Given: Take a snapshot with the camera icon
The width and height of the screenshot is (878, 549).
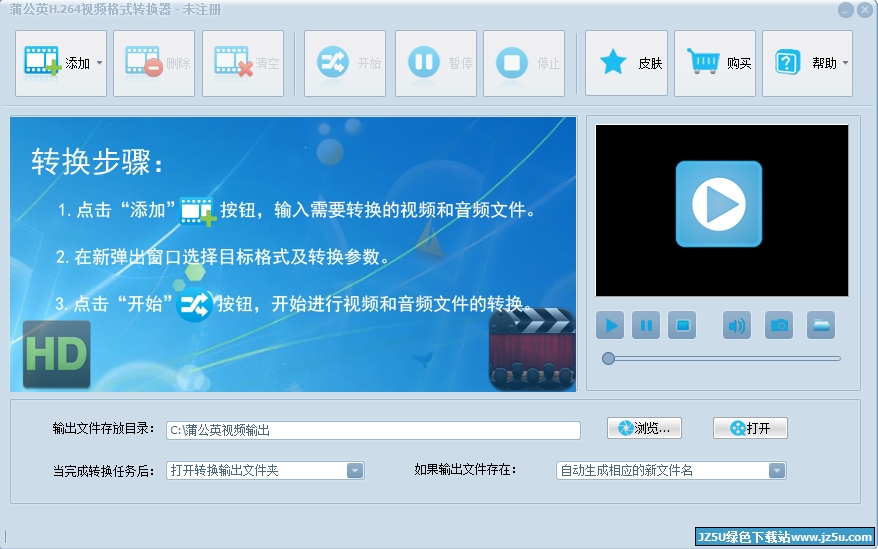Looking at the screenshot, I should (779, 325).
